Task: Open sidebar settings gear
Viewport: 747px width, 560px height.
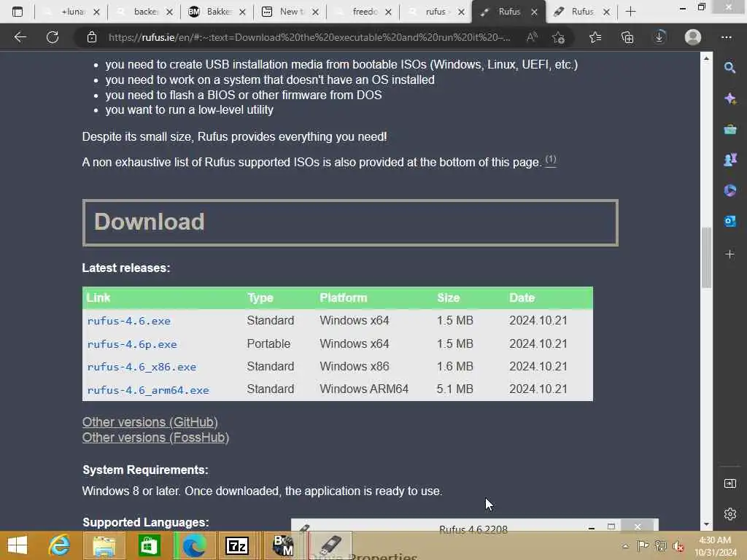Action: point(729,514)
